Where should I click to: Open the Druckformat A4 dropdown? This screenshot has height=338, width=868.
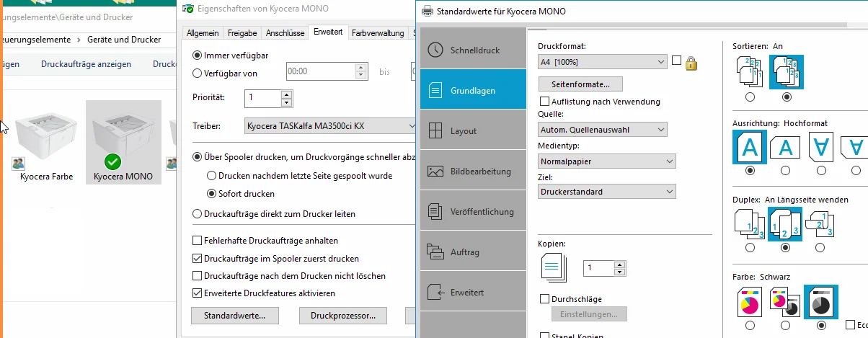pyautogui.click(x=602, y=63)
